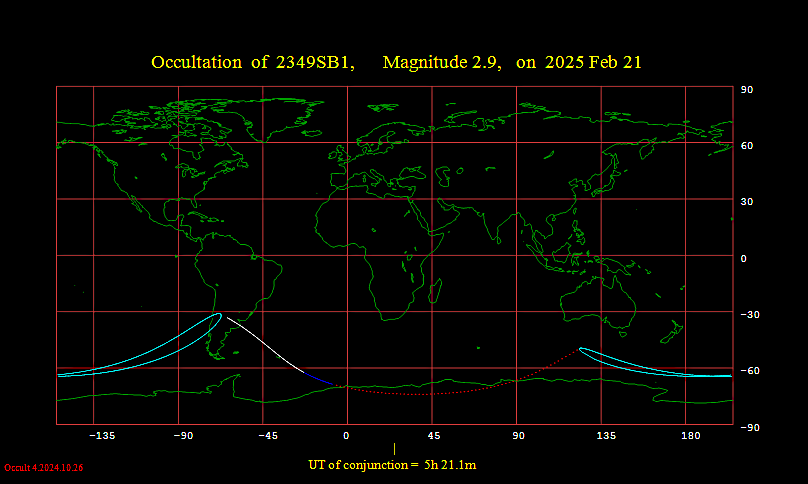Screen dimensions: 808x484
Task: Click the date '2025 Feb 21' in the title
Action: point(593,62)
